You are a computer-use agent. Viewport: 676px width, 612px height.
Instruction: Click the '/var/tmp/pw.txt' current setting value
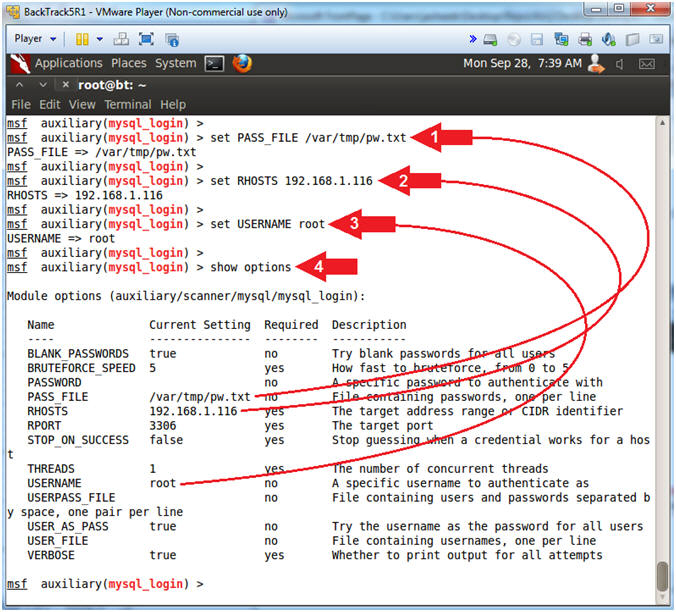(x=200, y=397)
